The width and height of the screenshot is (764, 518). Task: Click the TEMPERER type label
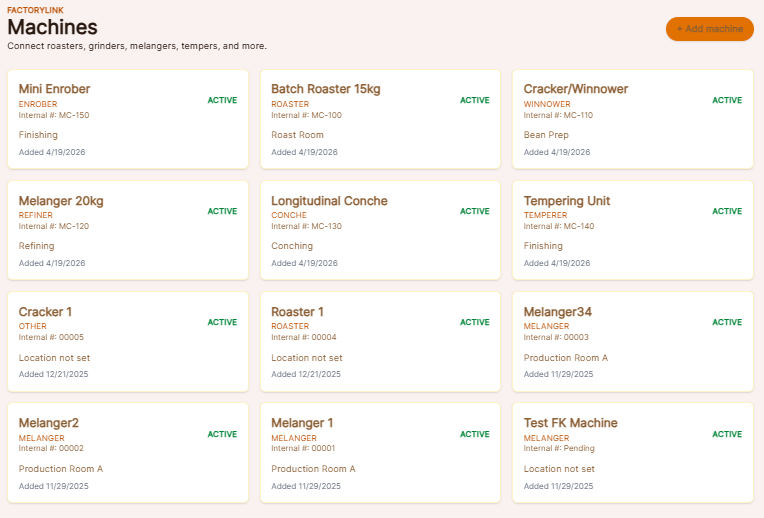click(545, 215)
